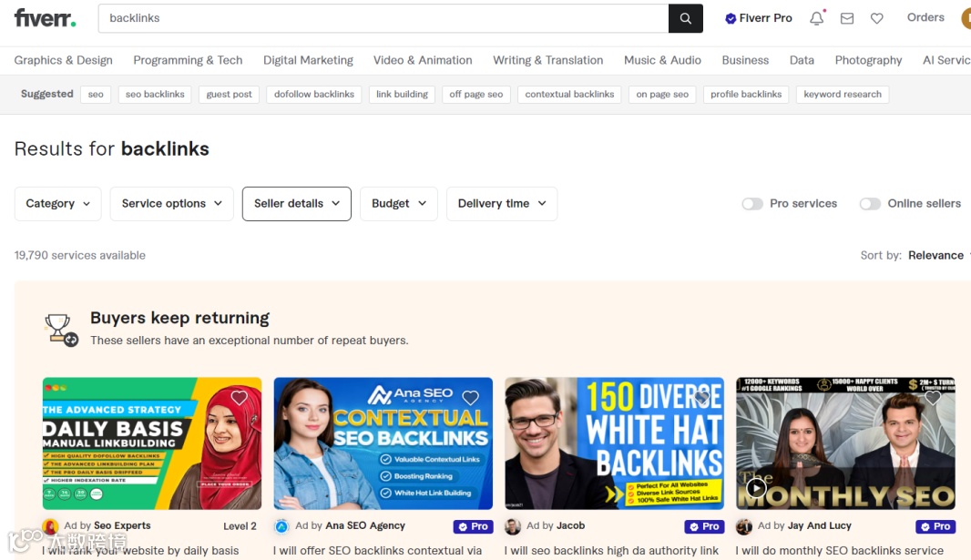Expand the Delivery time dropdown
971x560 pixels.
point(502,204)
